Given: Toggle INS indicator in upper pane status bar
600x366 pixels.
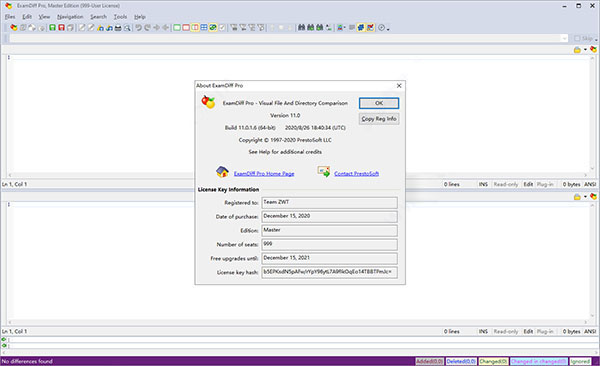Looking at the screenshot, I should [483, 185].
